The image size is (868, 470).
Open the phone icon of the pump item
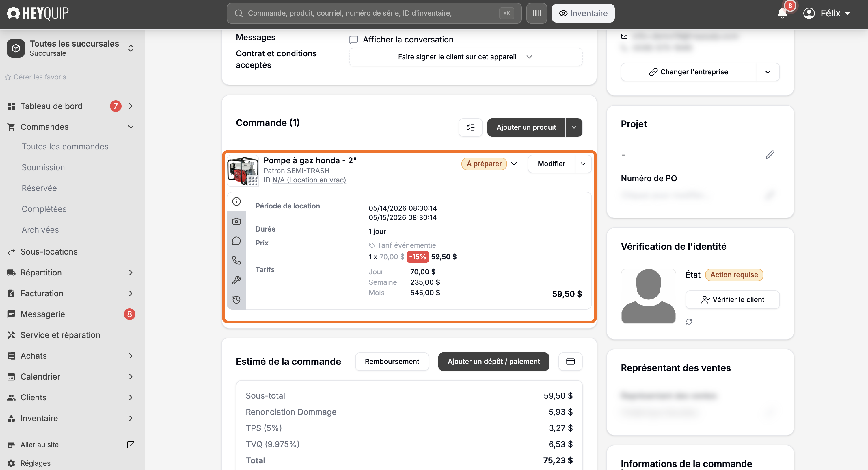tap(236, 260)
